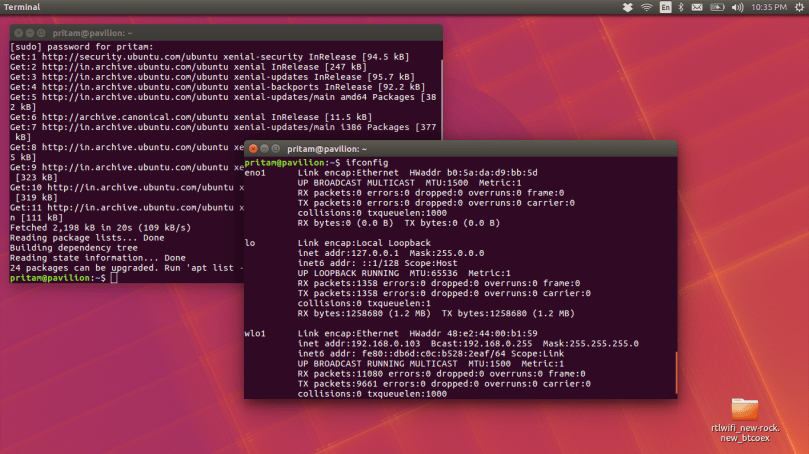
Task: Click '[sudo] password for pritam:' line
Action: coord(82,47)
